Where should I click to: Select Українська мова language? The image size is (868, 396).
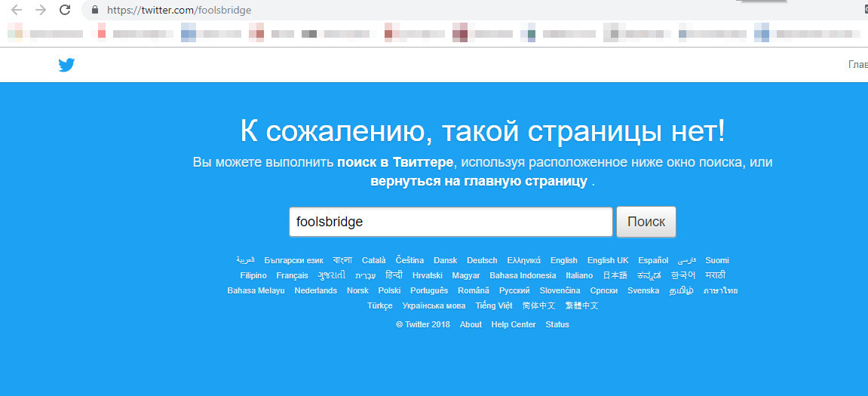pyautogui.click(x=434, y=305)
